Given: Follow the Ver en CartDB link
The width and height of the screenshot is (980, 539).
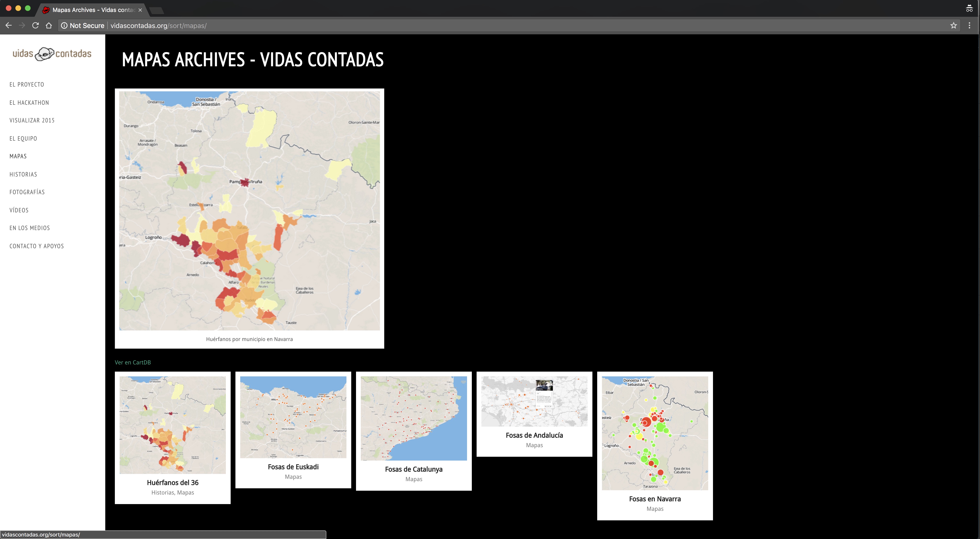Looking at the screenshot, I should point(133,362).
